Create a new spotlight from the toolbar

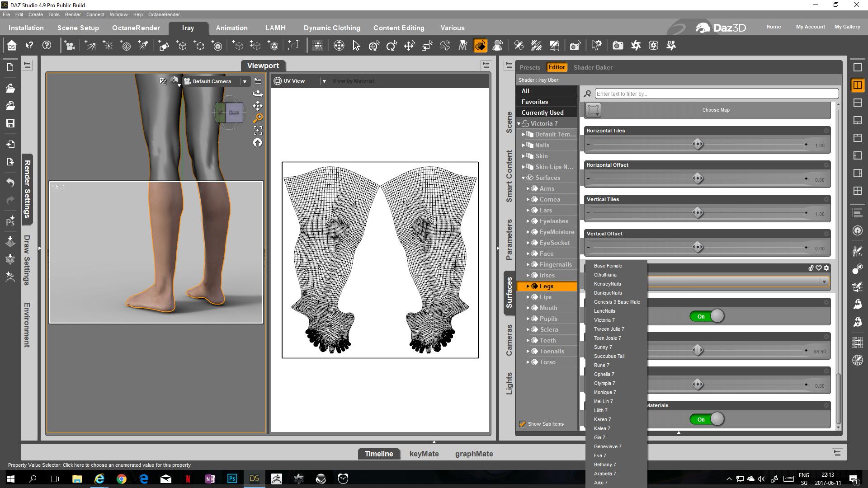(143, 45)
